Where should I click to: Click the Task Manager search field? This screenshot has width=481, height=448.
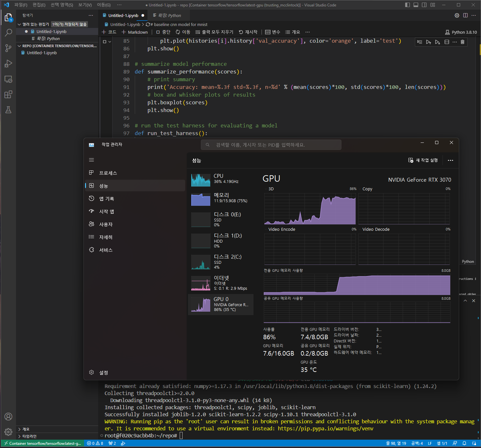coord(271,144)
